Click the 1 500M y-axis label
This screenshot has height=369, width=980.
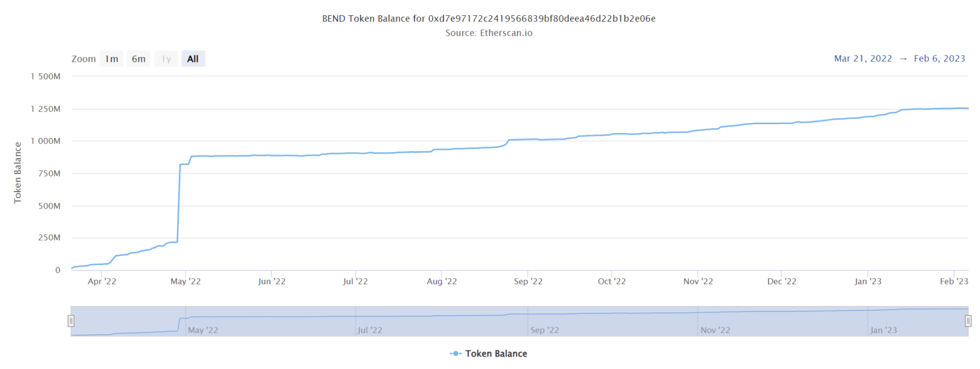45,77
